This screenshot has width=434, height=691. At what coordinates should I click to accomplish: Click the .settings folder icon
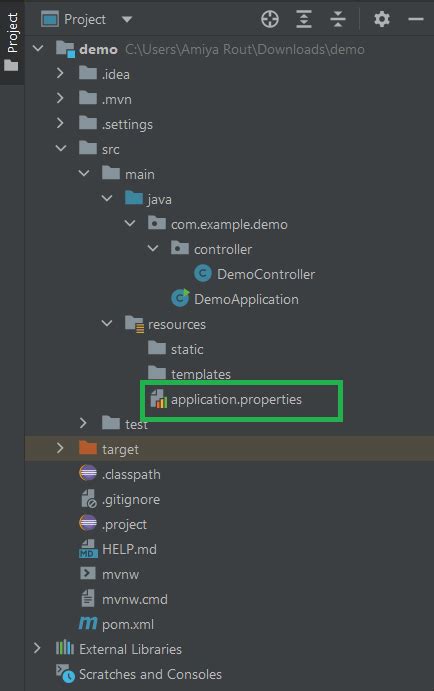(x=88, y=123)
